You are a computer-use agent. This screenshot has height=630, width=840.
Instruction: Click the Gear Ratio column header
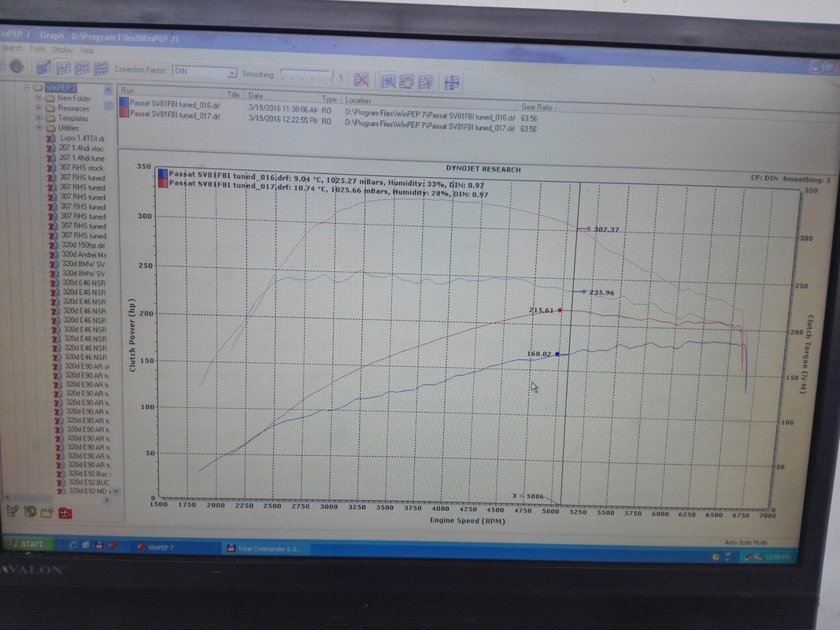click(536, 107)
